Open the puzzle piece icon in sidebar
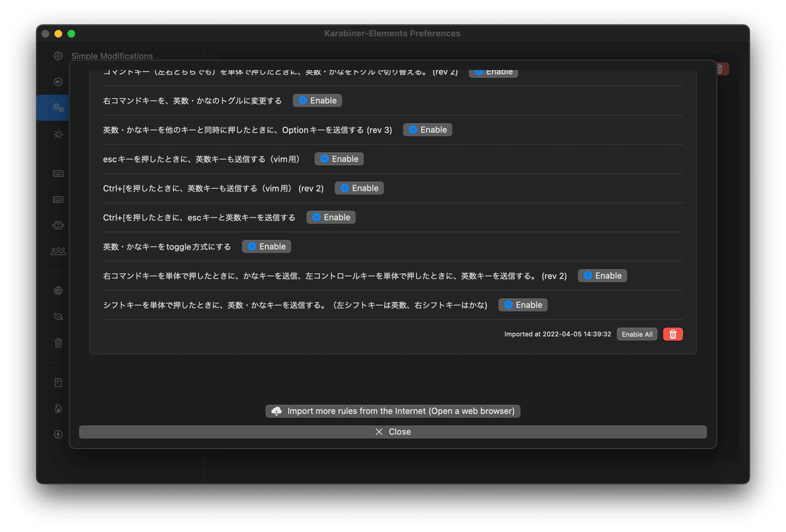The height and width of the screenshot is (532, 786). tap(58, 225)
